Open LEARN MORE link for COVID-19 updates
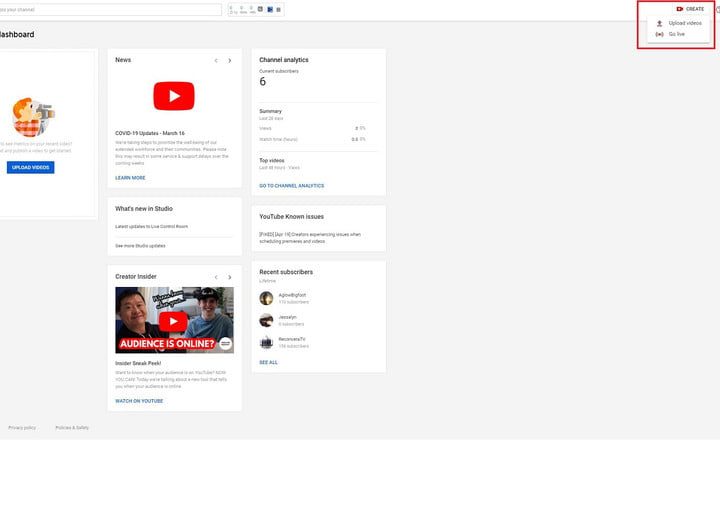 pyautogui.click(x=130, y=178)
